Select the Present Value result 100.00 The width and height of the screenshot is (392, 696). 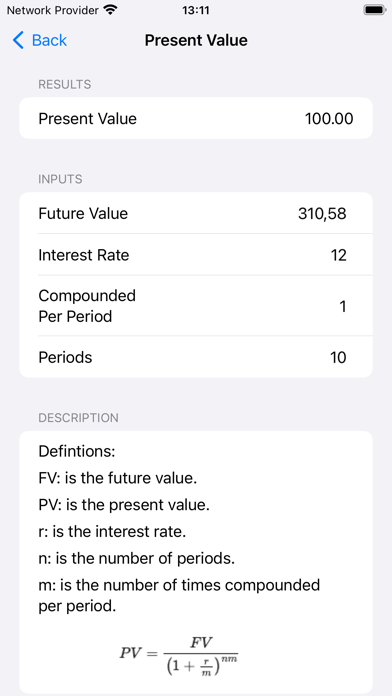tap(329, 119)
